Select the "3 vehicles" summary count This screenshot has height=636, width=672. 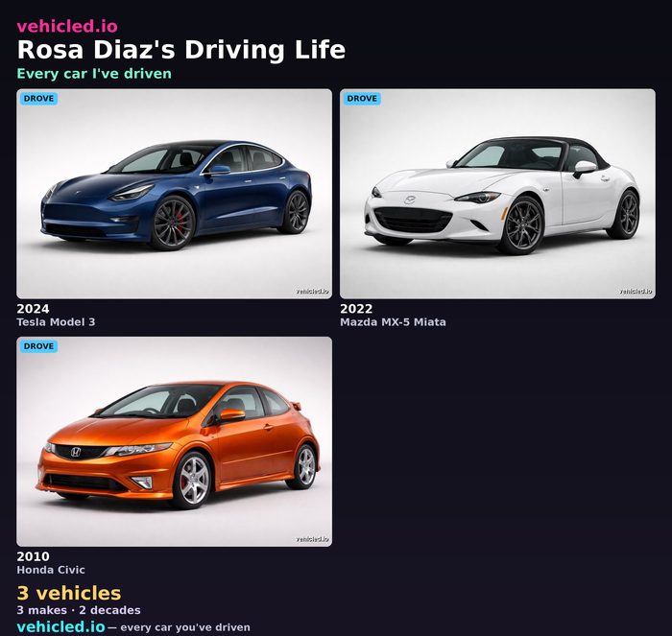coord(69,593)
